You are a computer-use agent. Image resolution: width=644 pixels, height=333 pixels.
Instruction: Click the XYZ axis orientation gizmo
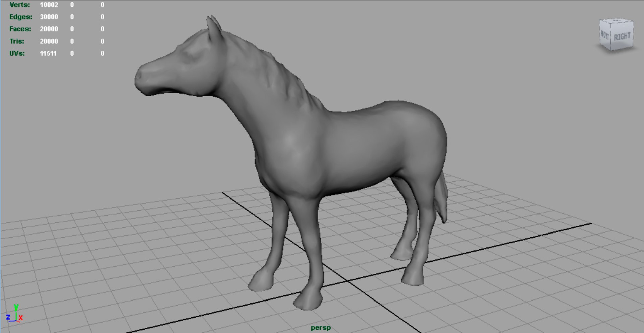pos(14,313)
